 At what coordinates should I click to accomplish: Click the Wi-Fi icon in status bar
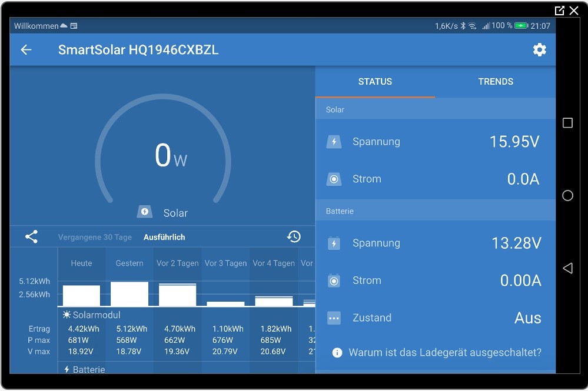tap(473, 26)
